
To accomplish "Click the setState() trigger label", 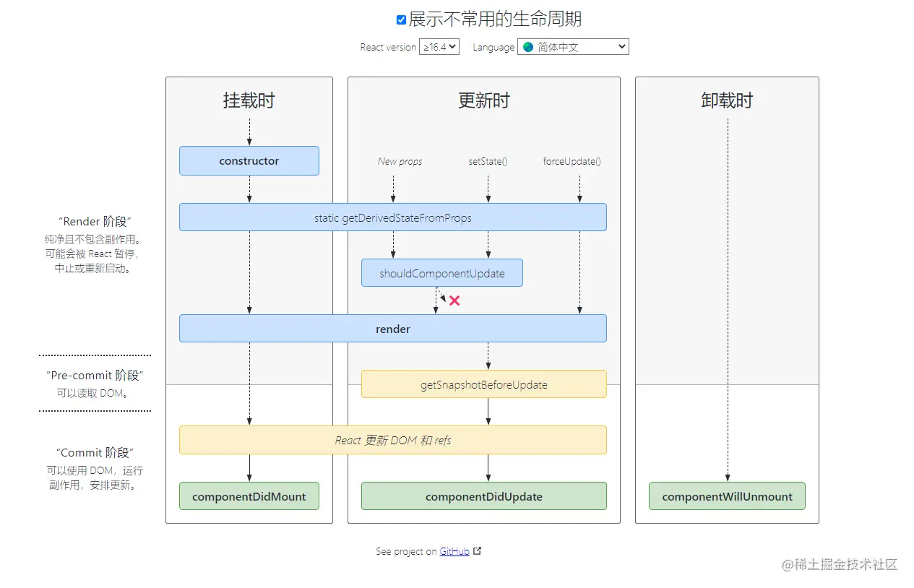I will point(488,162).
